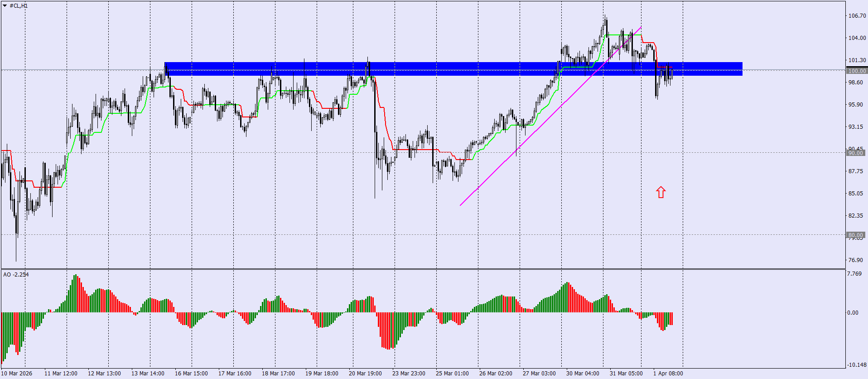Image resolution: width=868 pixels, height=379 pixels.
Task: Click the 12 Mar 13:00 time label
Action: (x=104, y=374)
